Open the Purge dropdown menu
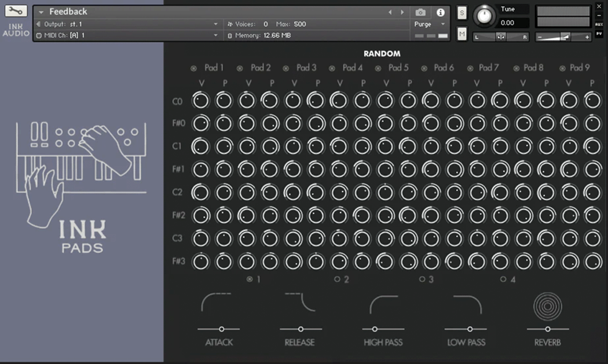 pyautogui.click(x=430, y=24)
